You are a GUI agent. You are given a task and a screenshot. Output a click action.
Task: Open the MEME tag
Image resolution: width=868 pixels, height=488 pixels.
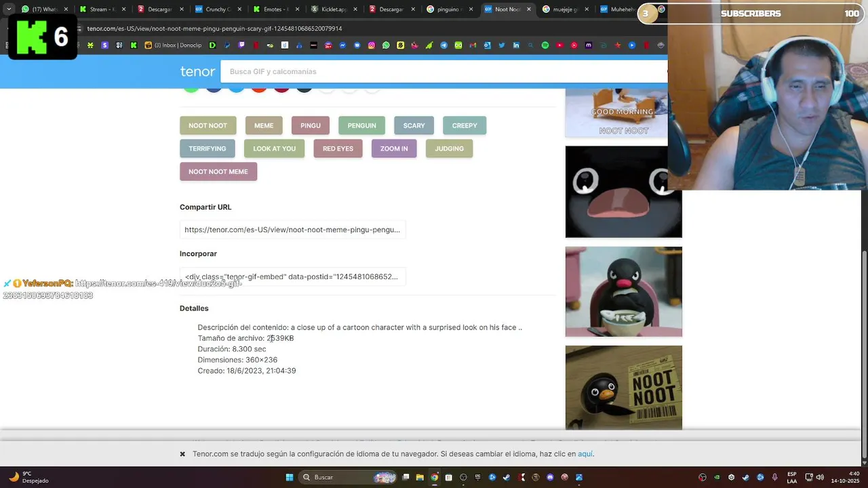point(264,125)
